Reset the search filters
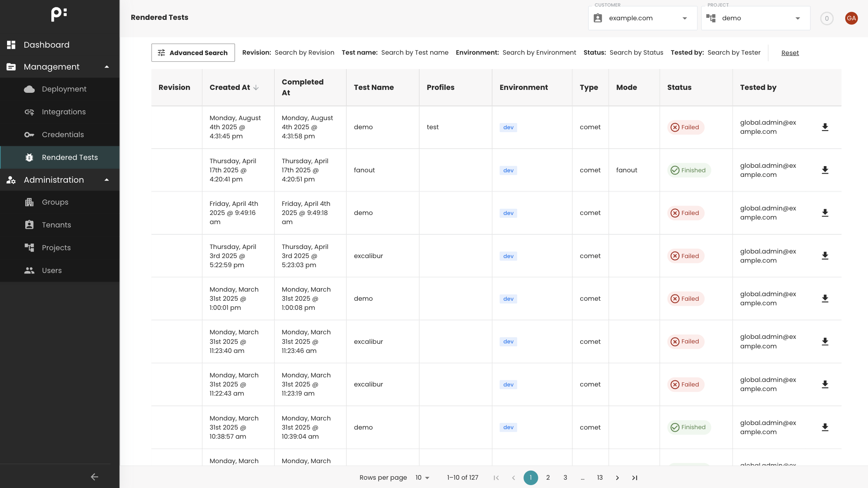 tap(790, 53)
